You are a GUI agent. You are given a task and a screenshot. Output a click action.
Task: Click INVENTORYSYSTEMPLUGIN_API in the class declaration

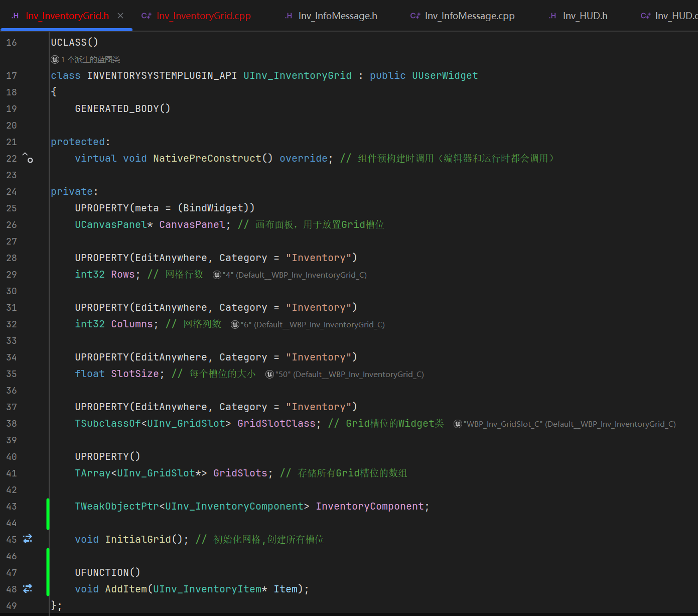(x=162, y=76)
